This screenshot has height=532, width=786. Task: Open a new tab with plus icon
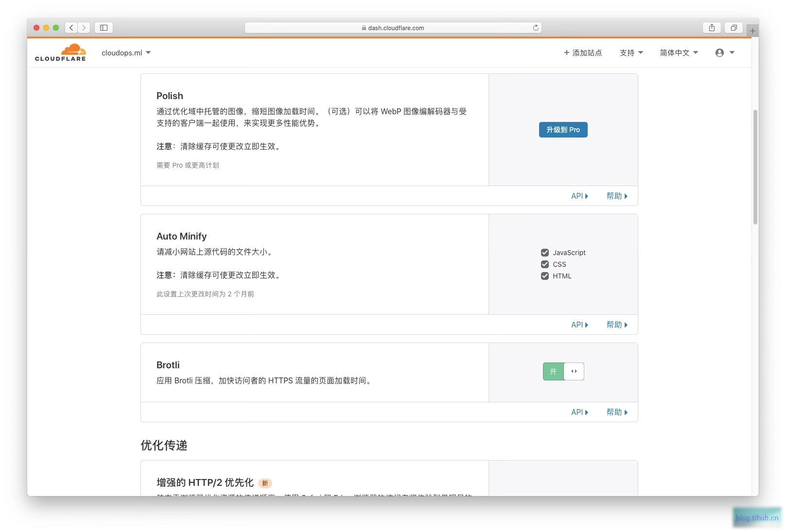tap(752, 31)
